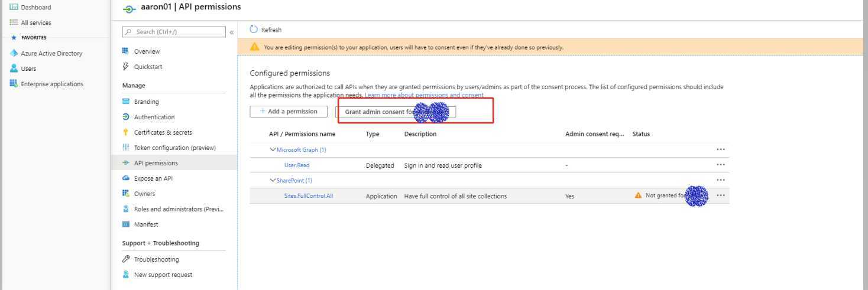This screenshot has height=290, width=868.
Task: Click the API / Permissions name column header
Action: (x=302, y=134)
